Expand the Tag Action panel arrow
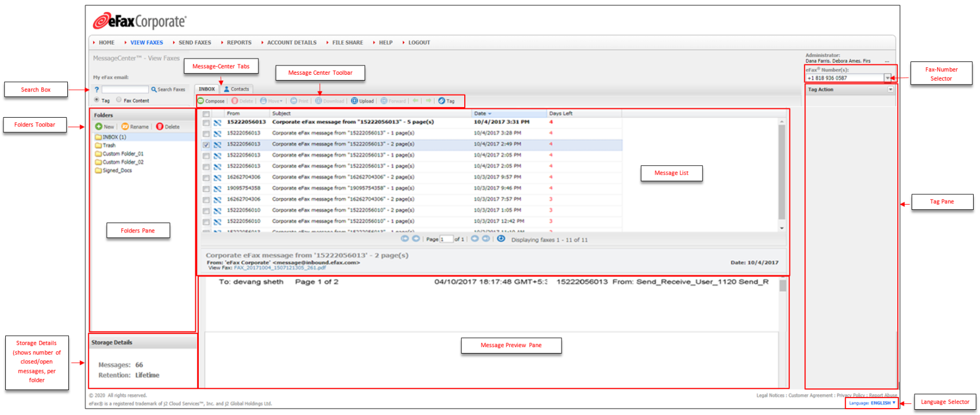Screen dimensions: 980x415 tap(891, 89)
